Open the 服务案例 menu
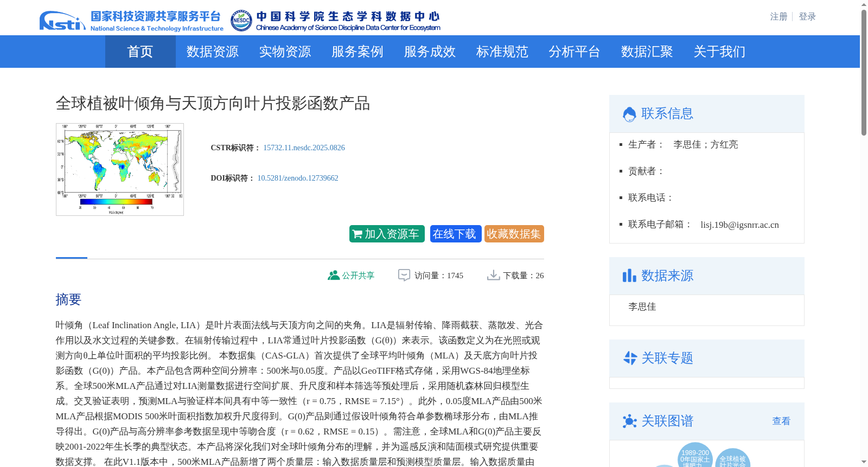Viewport: 868px width, 467px height. pos(358,52)
